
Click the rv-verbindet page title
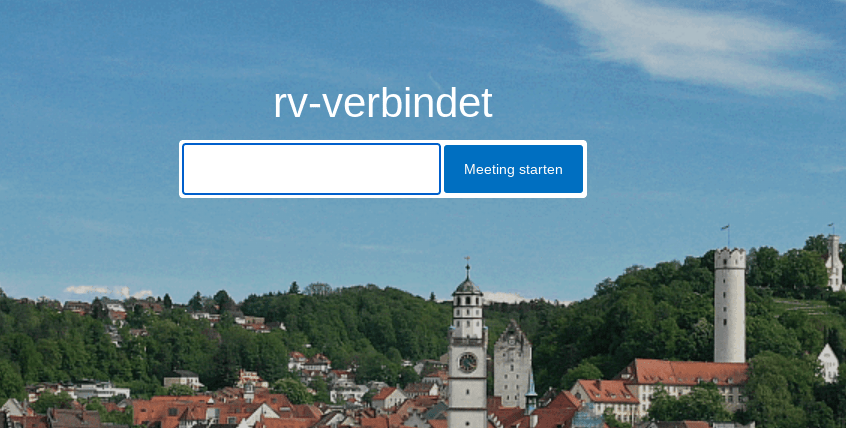(x=383, y=104)
